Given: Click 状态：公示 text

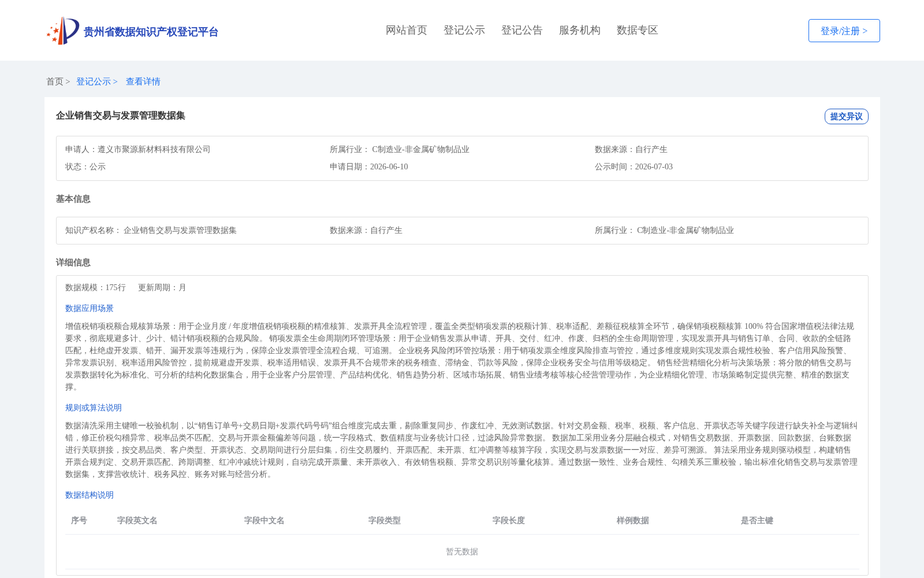Looking at the screenshot, I should (85, 167).
